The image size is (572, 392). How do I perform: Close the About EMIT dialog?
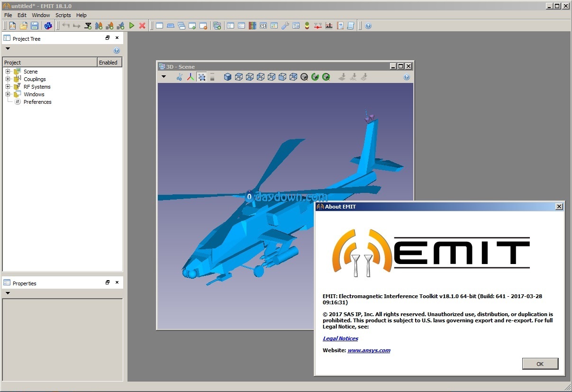pos(559,207)
